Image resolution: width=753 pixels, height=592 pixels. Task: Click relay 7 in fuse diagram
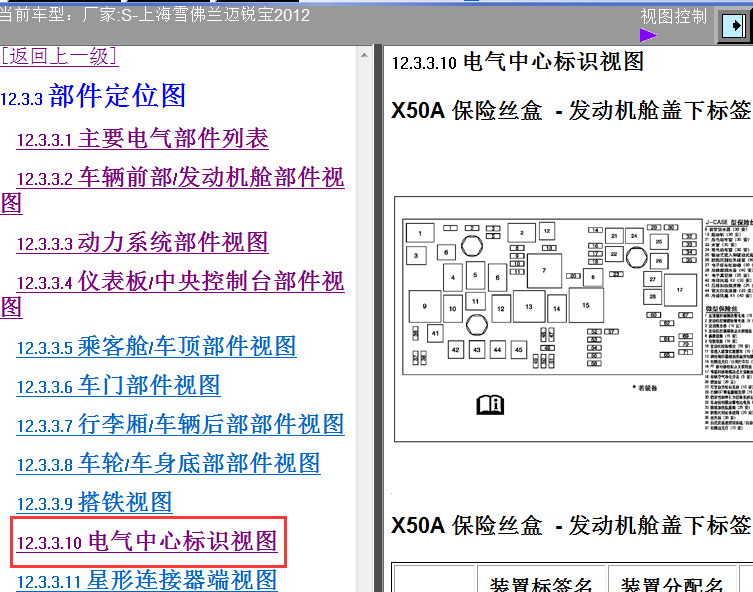point(544,271)
